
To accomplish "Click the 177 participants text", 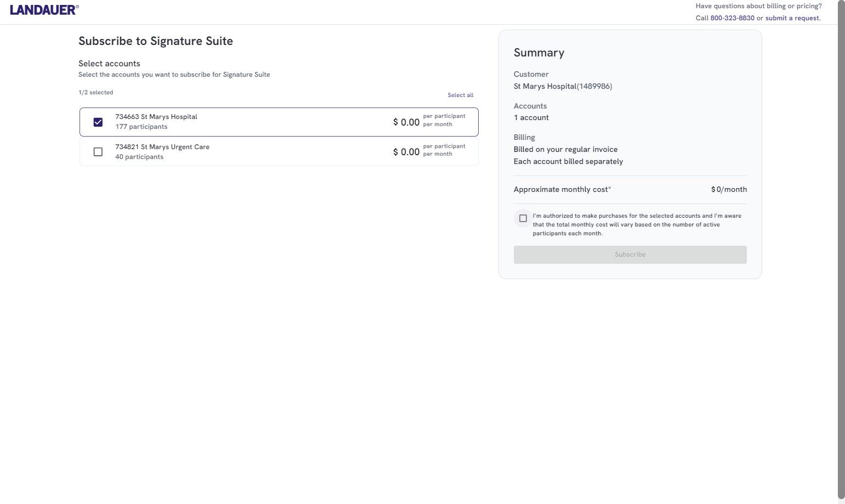I will 141,127.
